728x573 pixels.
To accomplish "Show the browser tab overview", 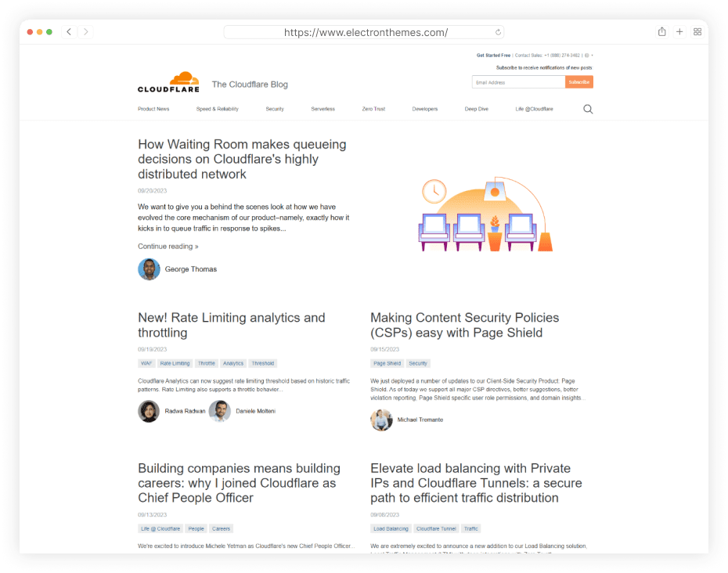I will [x=697, y=31].
